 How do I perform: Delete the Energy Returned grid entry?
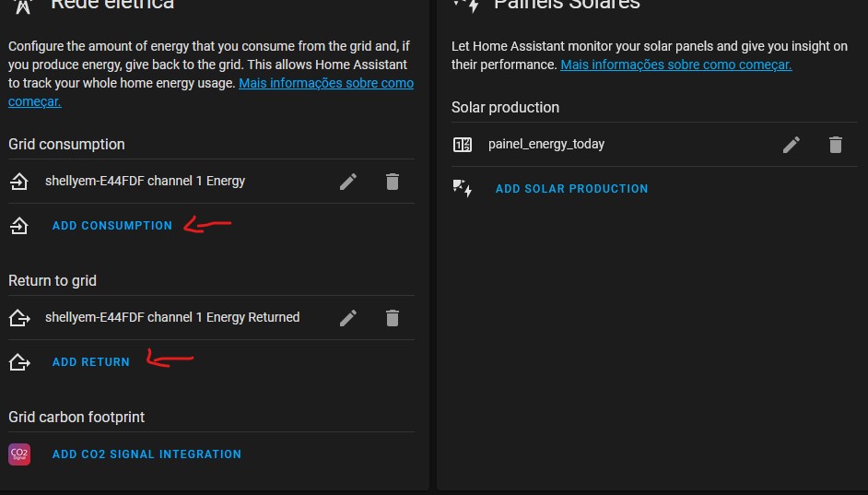(x=393, y=318)
